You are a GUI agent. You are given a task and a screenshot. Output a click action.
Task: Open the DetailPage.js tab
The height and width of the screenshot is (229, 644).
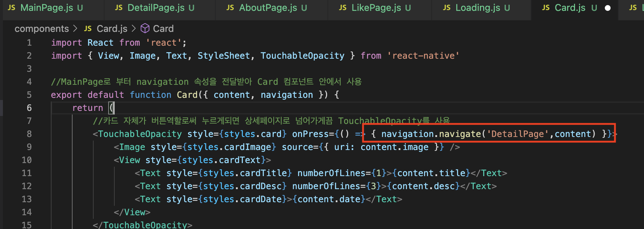(155, 8)
